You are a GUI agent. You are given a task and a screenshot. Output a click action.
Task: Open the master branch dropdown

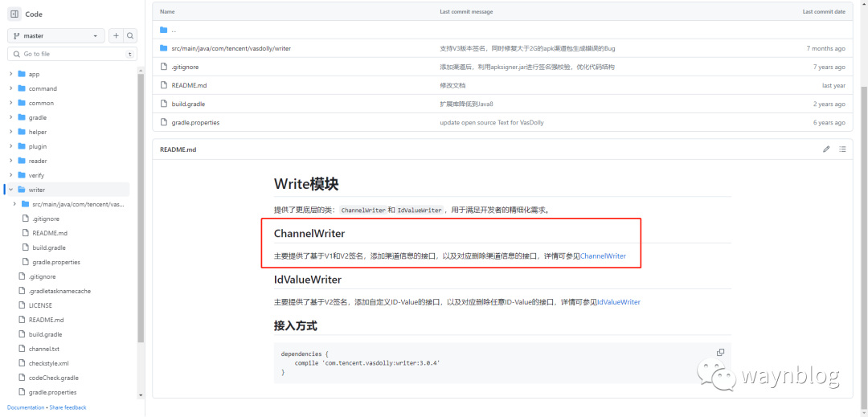[56, 36]
